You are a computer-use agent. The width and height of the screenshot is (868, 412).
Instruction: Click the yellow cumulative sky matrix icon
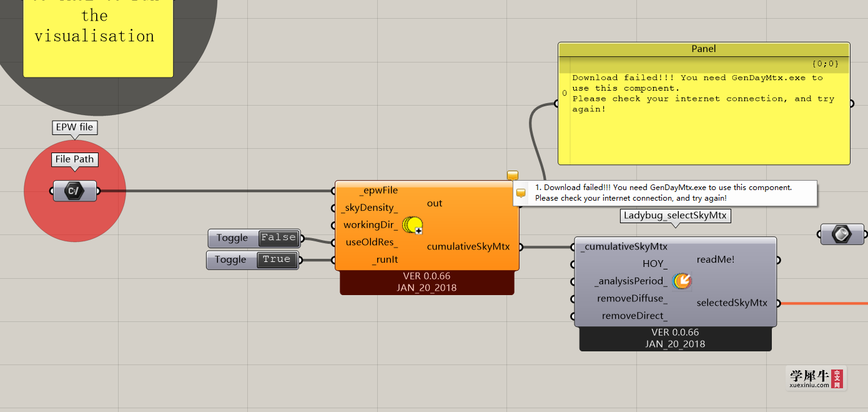[x=412, y=225]
